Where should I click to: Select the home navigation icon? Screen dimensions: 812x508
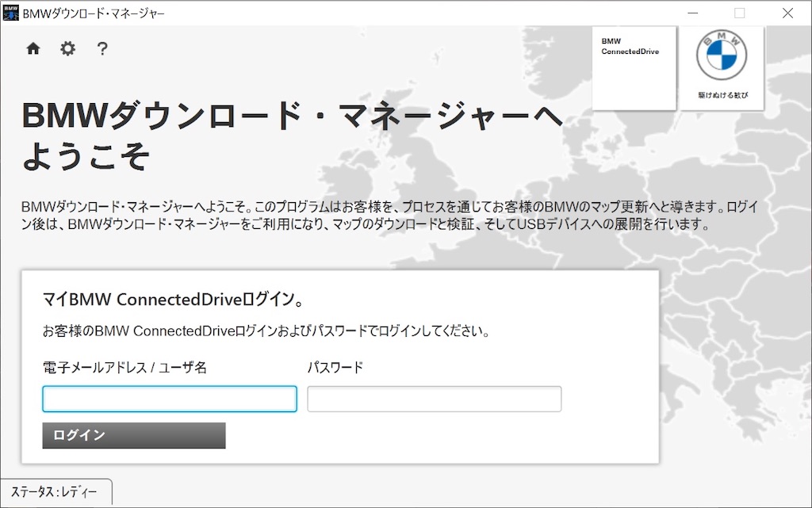pos(33,48)
